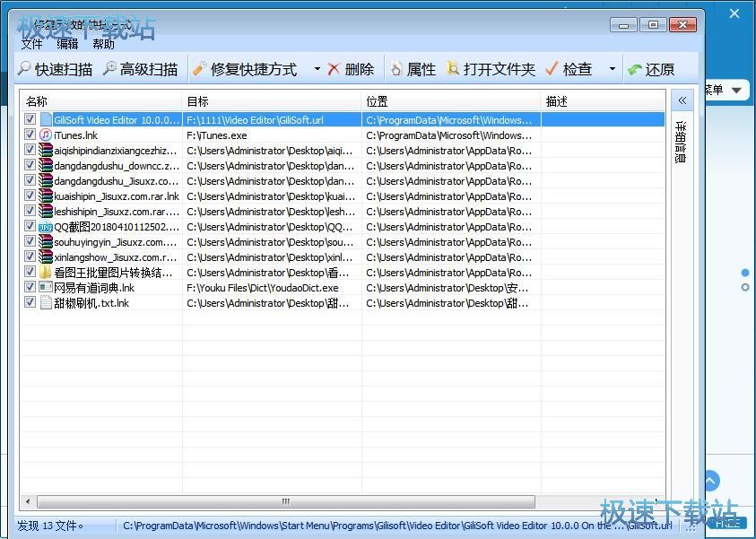Click the 打开文件夹 label
Screen dimensions: 756x539
[499, 69]
